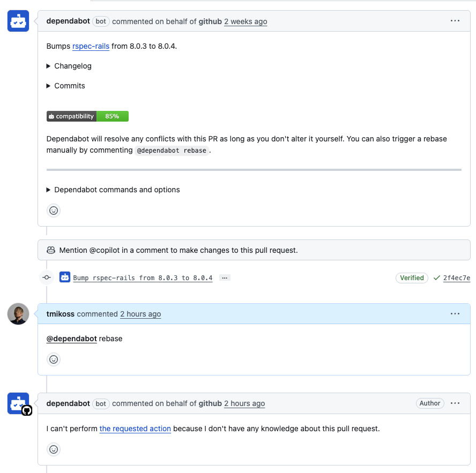This screenshot has width=476, height=473.
Task: Open tmikoss username link
Action: pyautogui.click(x=61, y=314)
